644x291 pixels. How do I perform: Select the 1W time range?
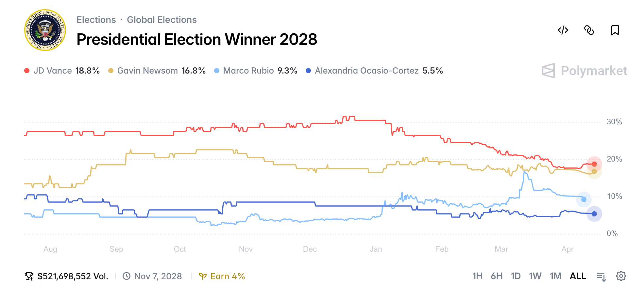pyautogui.click(x=535, y=276)
